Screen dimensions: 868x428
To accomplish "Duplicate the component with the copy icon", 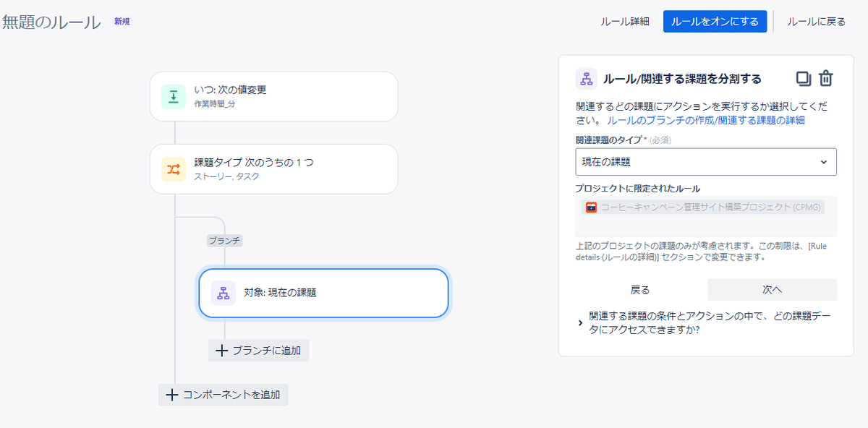I will point(803,79).
